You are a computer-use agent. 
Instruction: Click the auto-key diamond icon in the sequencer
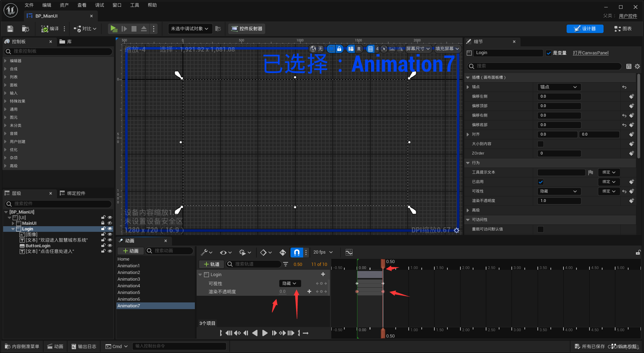pos(283,252)
